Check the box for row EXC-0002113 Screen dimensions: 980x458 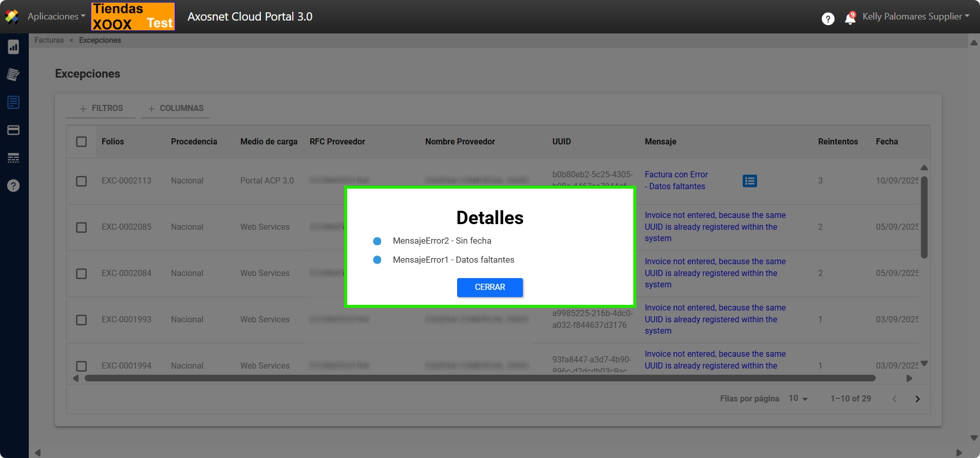pyautogui.click(x=81, y=181)
